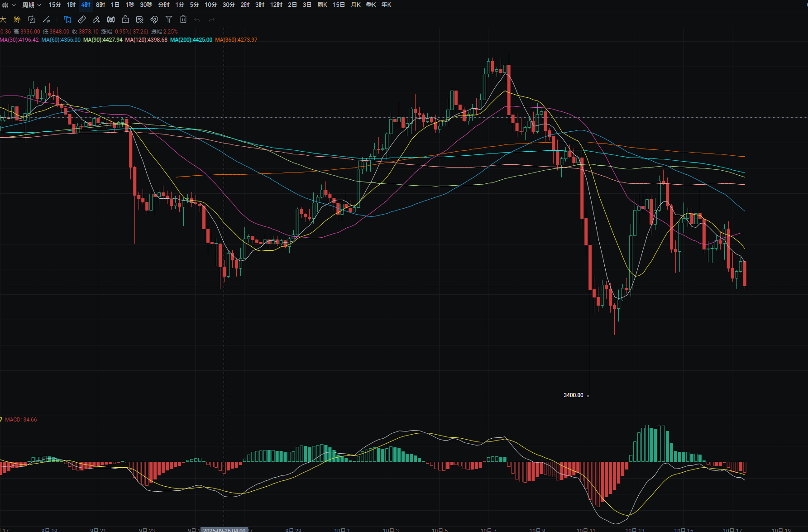Click the trash can delete drawings icon
This screenshot has width=808, height=532.
[x=183, y=19]
